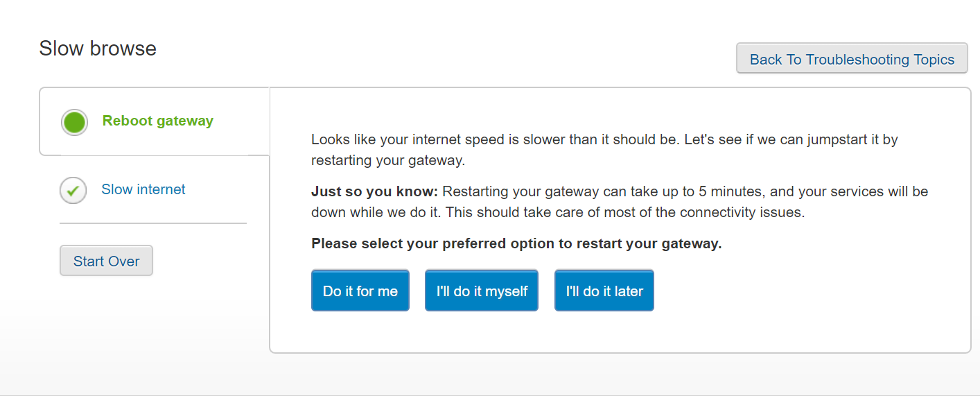Select the Reboot gateway step label
Screen dimensions: 980x396
(x=157, y=121)
